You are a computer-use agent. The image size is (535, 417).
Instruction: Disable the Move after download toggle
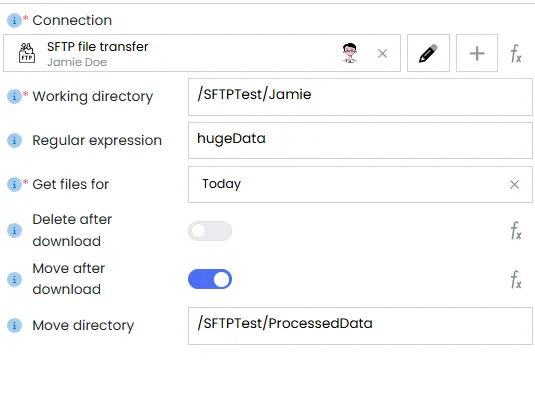(x=210, y=279)
